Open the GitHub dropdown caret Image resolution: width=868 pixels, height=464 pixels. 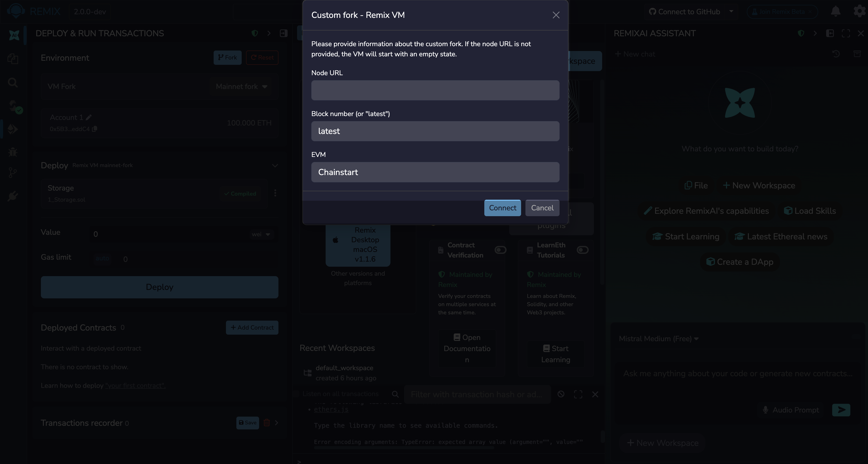tap(731, 11)
